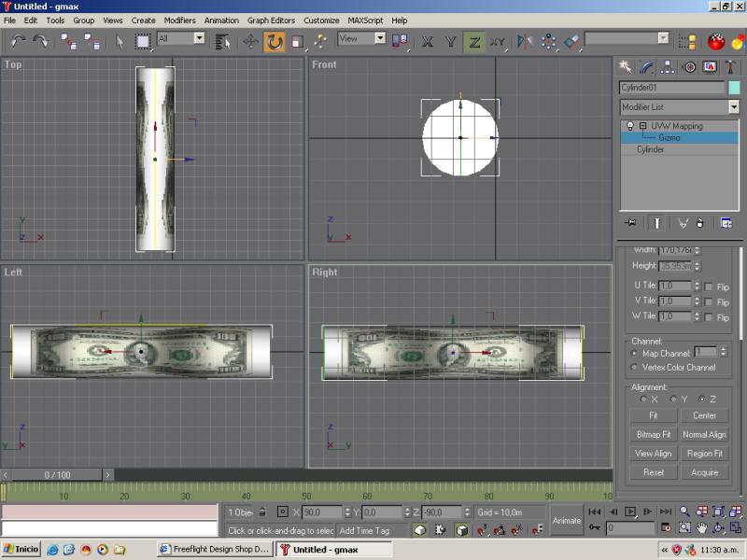
Task: Click the Pan hand viewport tool
Action: (x=701, y=528)
